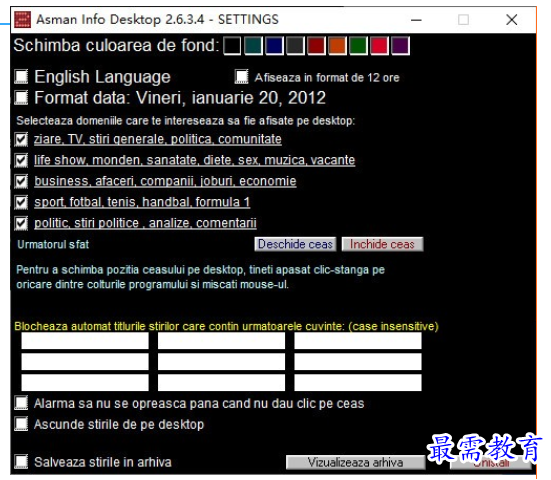The width and height of the screenshot is (551, 480).
Task: Pick the green background color swatch
Action: 358,46
